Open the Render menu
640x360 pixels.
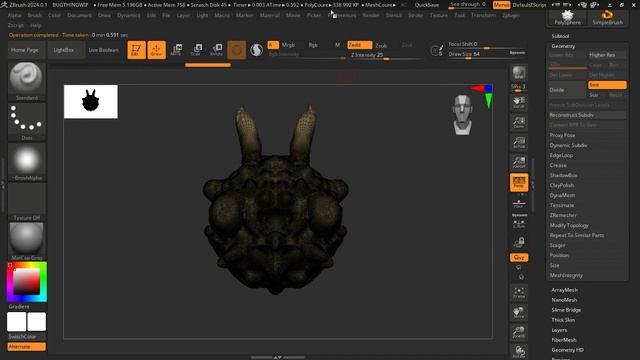371,15
